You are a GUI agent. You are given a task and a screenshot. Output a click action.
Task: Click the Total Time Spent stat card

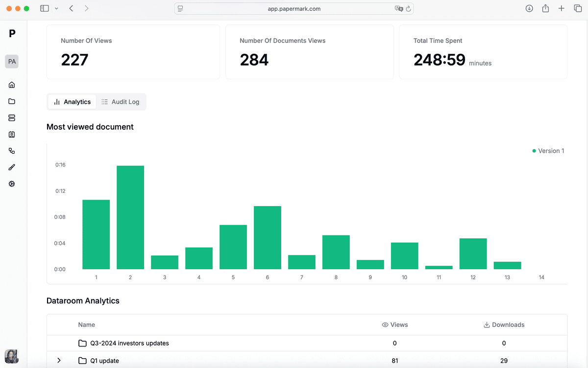(483, 52)
